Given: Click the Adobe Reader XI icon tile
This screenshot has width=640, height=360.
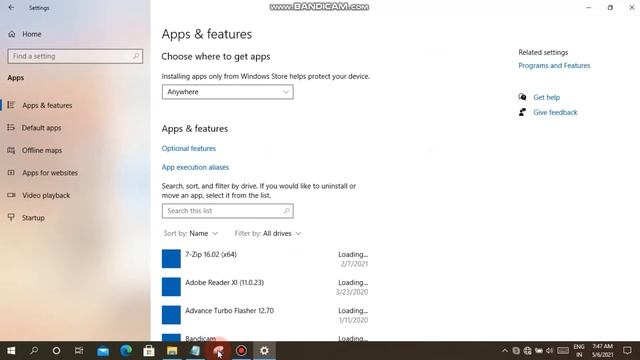Looking at the screenshot, I should 171,287.
